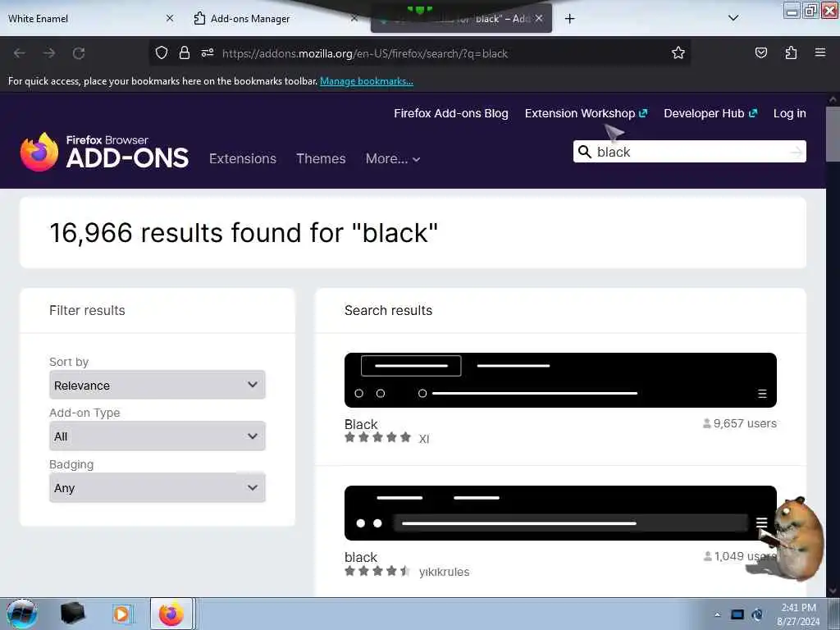
Task: Bookmark this page with the star icon
Action: point(678,52)
